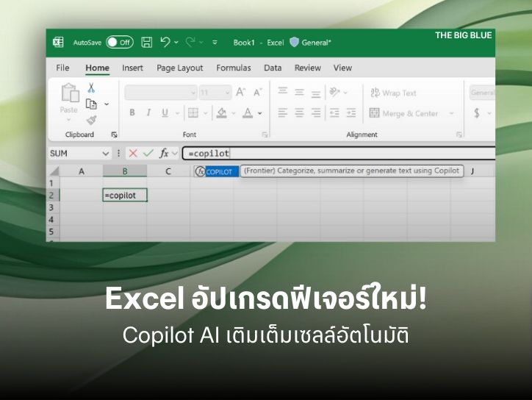Toggle Underline formatting

coord(165,113)
